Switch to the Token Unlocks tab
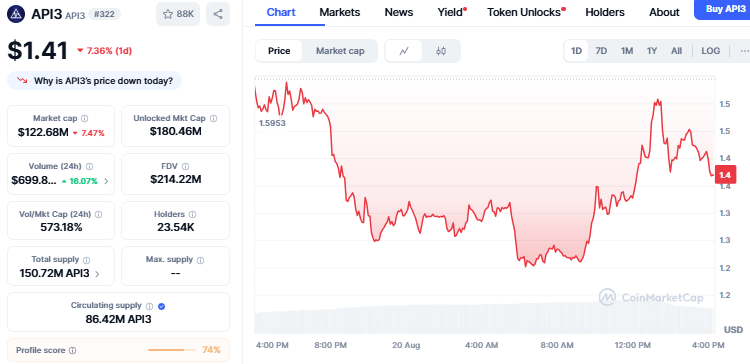This screenshot has width=750, height=364. (526, 12)
